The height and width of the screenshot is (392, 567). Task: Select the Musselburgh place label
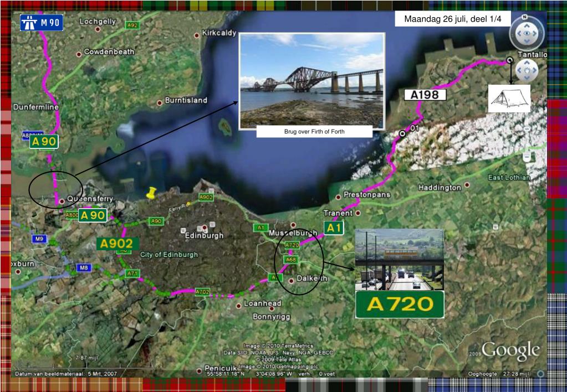point(293,234)
